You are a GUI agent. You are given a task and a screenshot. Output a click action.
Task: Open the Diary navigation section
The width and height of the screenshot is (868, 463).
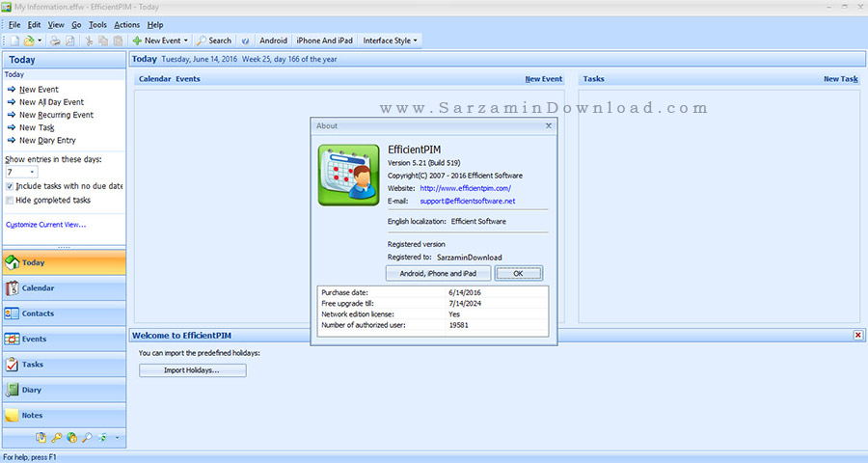tap(65, 390)
